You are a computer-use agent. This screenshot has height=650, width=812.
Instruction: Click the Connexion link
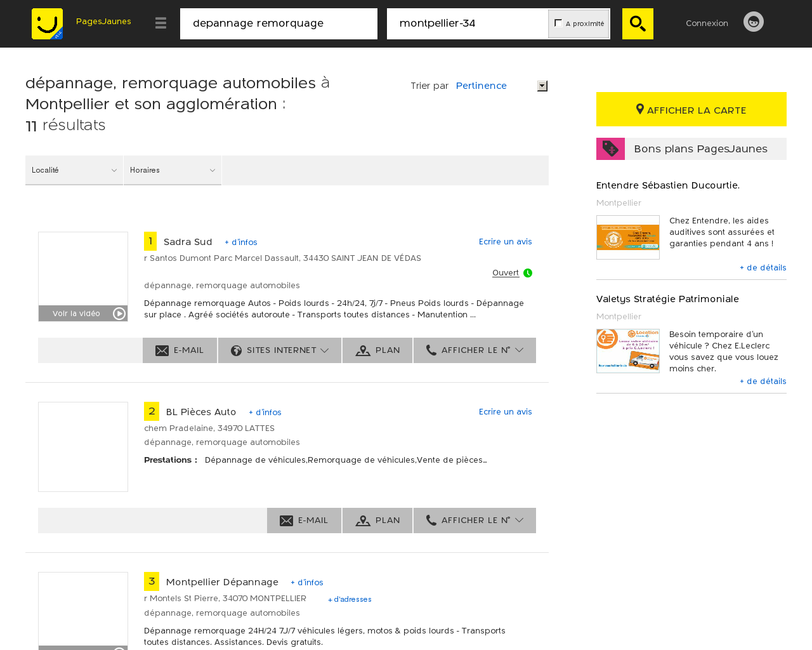tap(707, 23)
